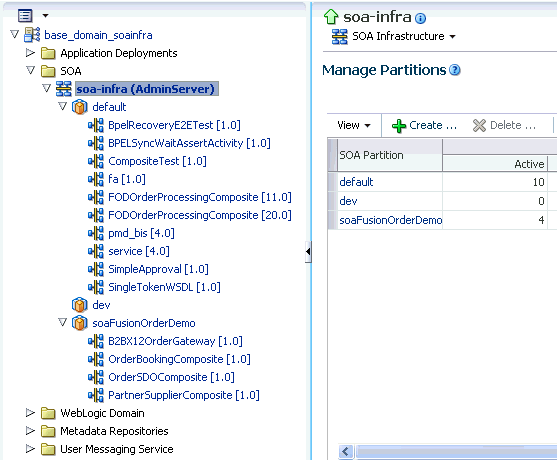This screenshot has height=460, width=557.
Task: Click the base_domain_soainfra farm icon
Action: pyautogui.click(x=32, y=35)
